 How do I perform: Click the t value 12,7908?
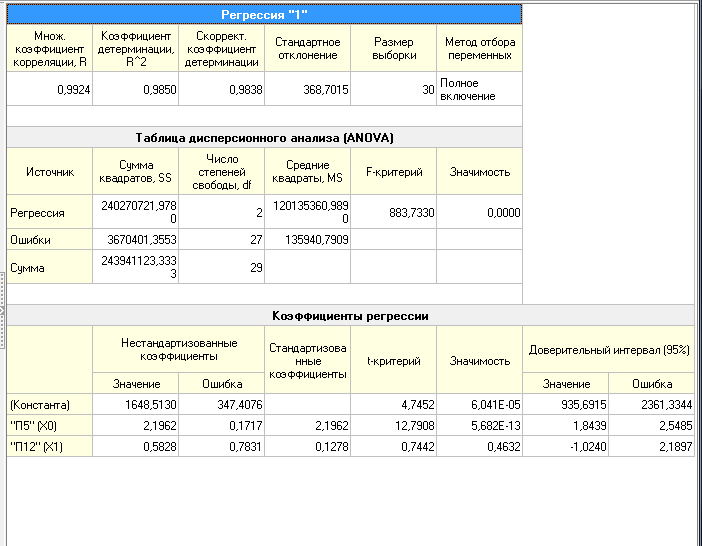pos(394,425)
